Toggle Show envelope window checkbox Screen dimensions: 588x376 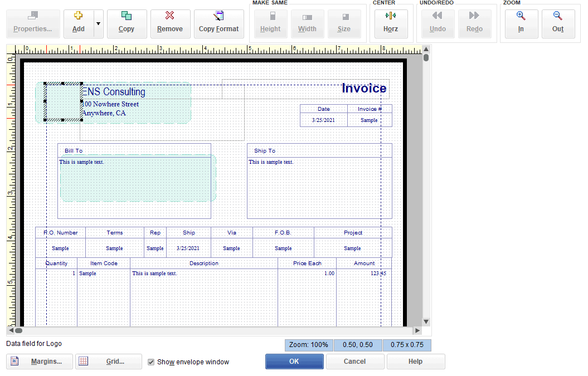151,362
